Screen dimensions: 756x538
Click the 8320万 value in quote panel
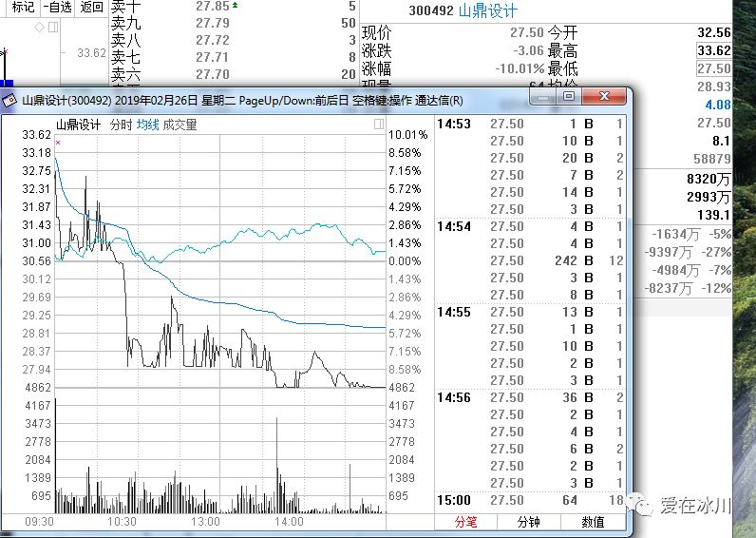pyautogui.click(x=709, y=179)
